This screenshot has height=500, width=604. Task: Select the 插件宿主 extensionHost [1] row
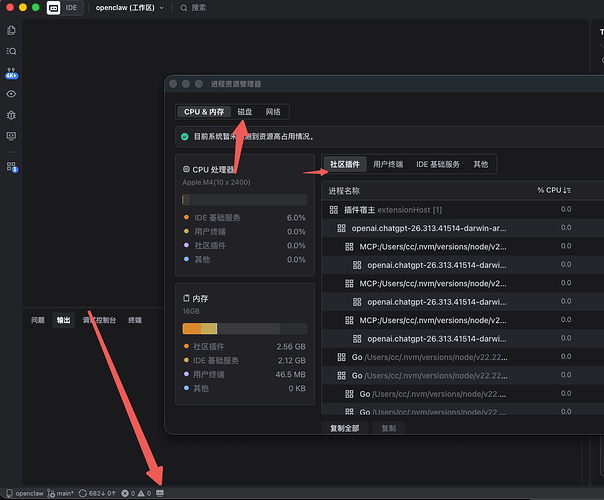pos(463,210)
